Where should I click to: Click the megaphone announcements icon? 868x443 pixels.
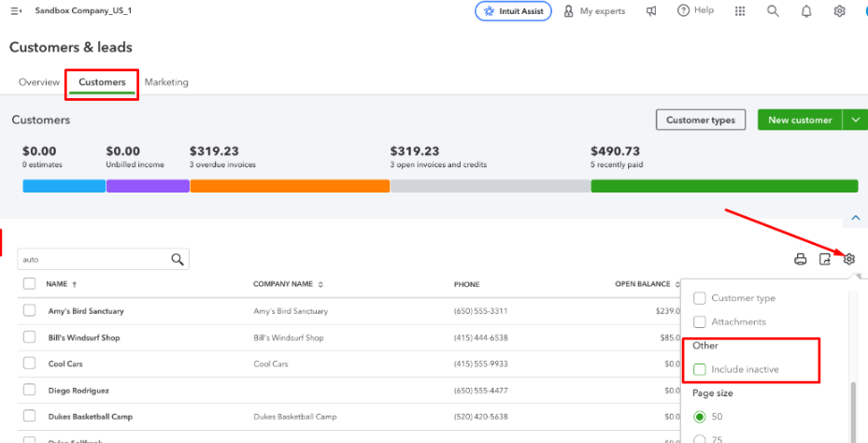click(x=651, y=11)
